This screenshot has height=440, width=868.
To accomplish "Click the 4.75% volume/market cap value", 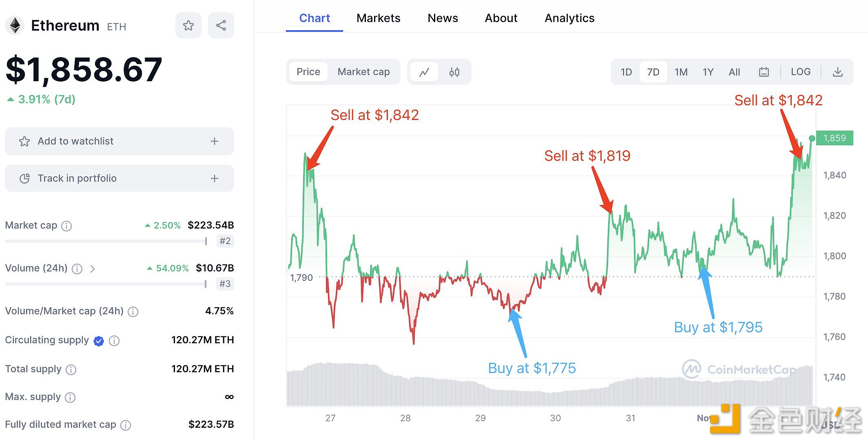I will point(219,311).
